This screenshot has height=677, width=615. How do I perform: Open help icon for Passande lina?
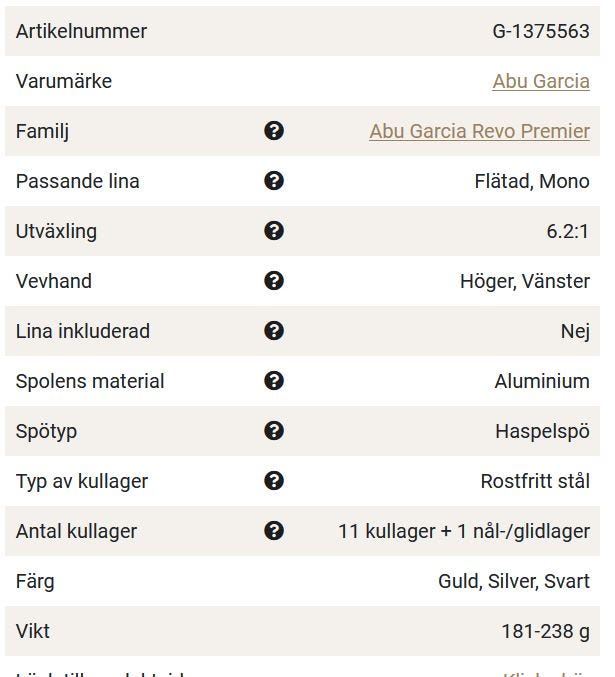[274, 181]
